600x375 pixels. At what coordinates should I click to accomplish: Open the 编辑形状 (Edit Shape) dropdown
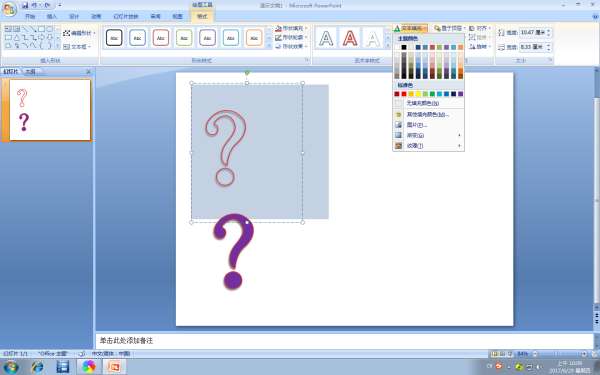79,33
